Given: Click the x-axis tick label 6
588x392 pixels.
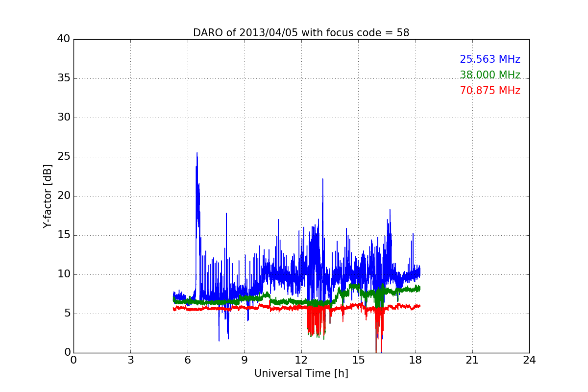Looking at the screenshot, I should pyautogui.click(x=187, y=360).
